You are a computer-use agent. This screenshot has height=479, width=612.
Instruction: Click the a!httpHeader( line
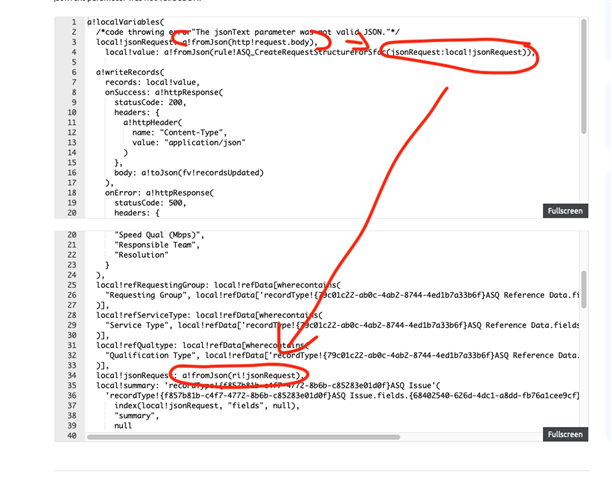153,123
